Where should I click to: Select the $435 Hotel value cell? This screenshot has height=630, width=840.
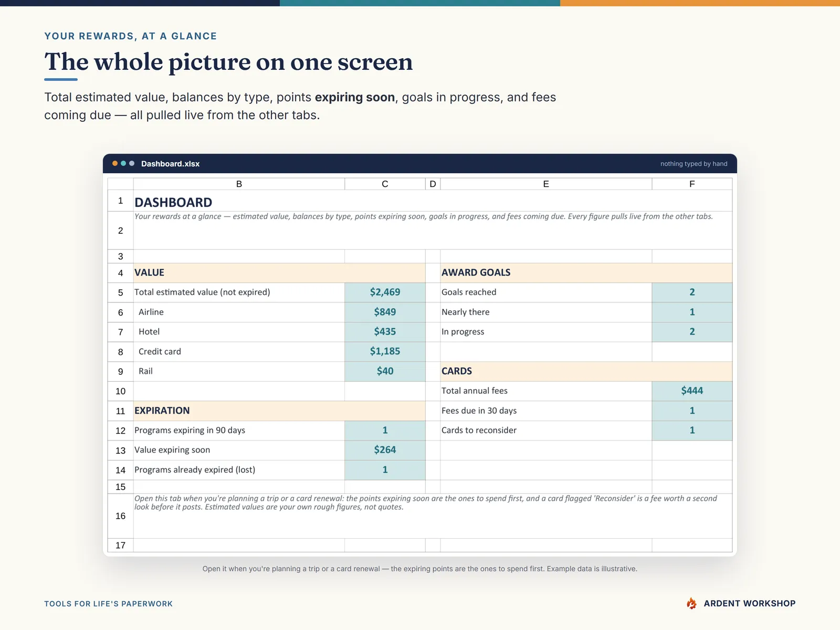point(385,332)
